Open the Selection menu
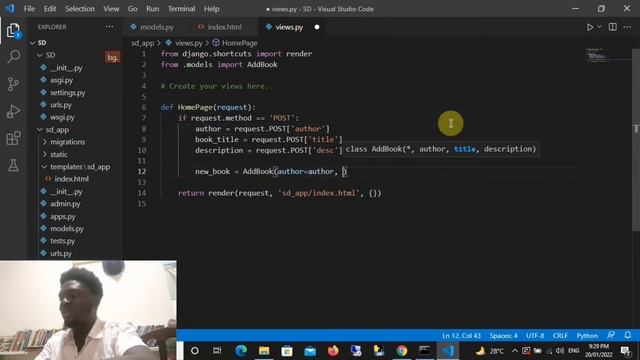Image resolution: width=640 pixels, height=360 pixels. coord(80,9)
